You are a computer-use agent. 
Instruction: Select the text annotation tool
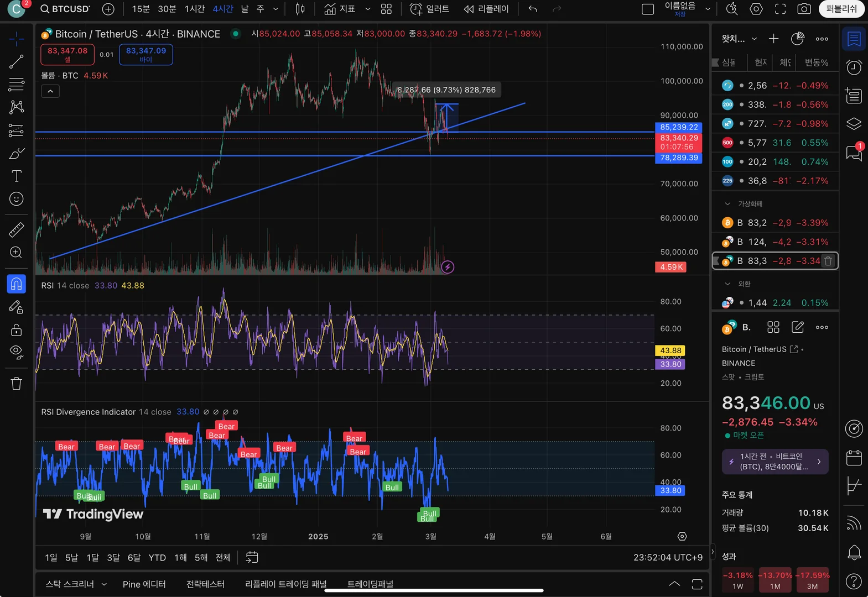(x=16, y=176)
